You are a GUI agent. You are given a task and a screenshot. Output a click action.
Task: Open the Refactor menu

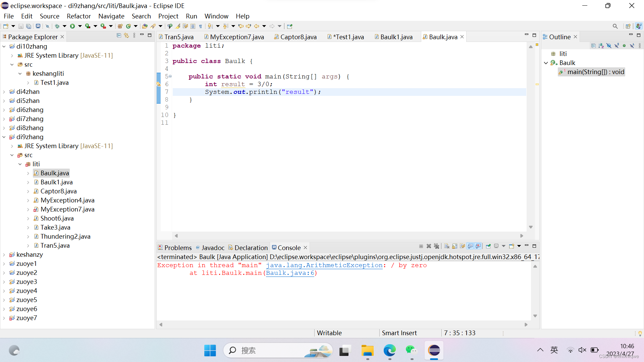click(x=78, y=16)
